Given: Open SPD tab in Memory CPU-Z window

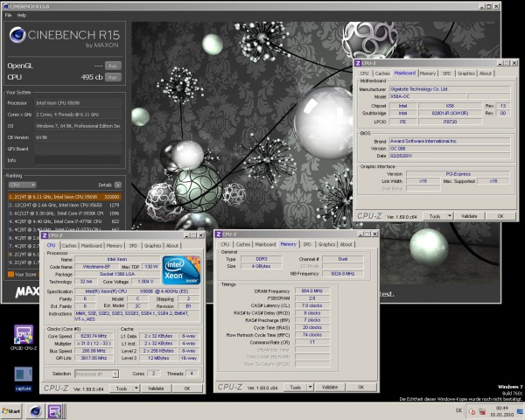Looking at the screenshot, I should coord(307,244).
